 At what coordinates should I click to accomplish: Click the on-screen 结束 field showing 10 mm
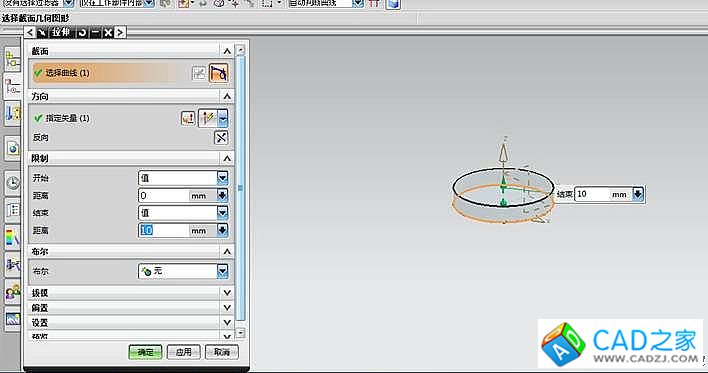pyautogui.click(x=592, y=194)
